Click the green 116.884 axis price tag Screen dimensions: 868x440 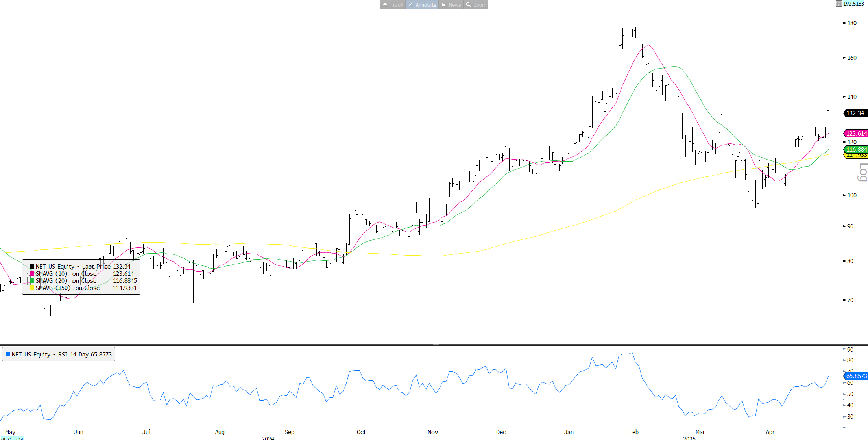(856, 149)
